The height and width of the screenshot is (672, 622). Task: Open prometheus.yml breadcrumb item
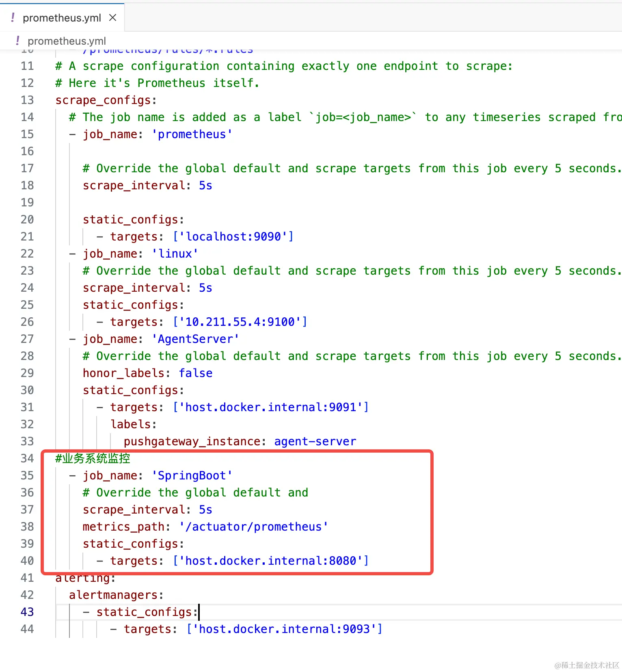[x=67, y=41]
